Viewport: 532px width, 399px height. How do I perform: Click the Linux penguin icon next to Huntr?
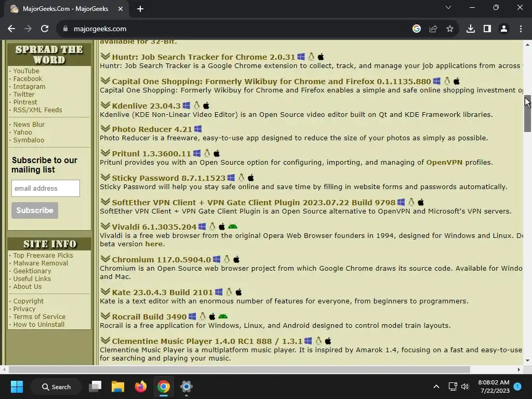point(311,56)
